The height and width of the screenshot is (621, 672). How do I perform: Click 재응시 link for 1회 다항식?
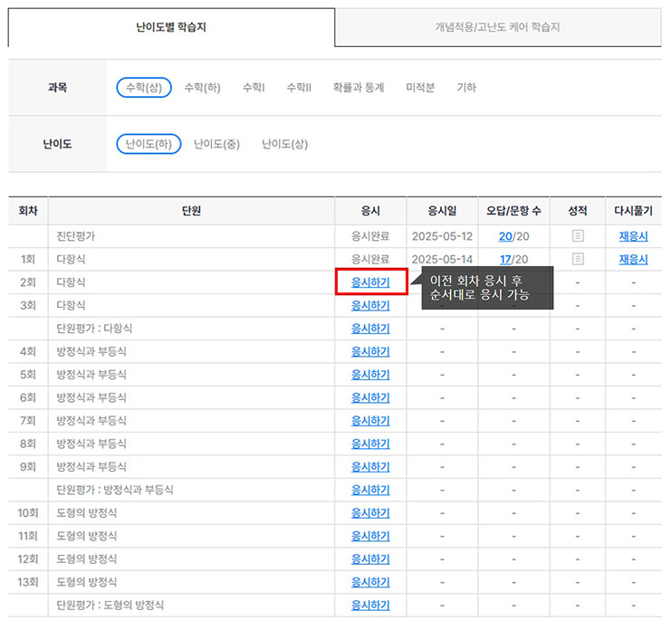click(633, 259)
